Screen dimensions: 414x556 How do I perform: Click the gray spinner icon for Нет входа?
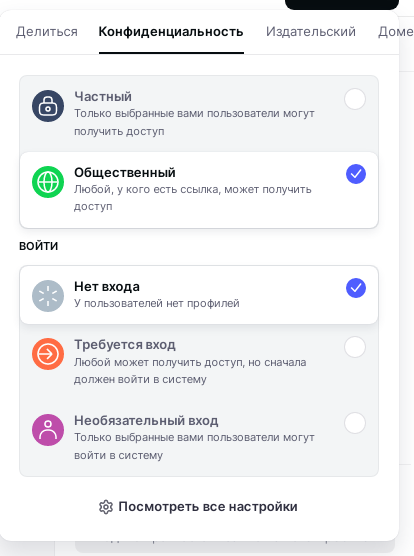[x=48, y=296]
